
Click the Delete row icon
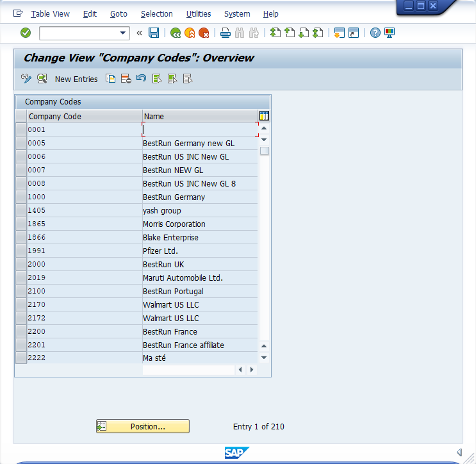click(x=126, y=79)
